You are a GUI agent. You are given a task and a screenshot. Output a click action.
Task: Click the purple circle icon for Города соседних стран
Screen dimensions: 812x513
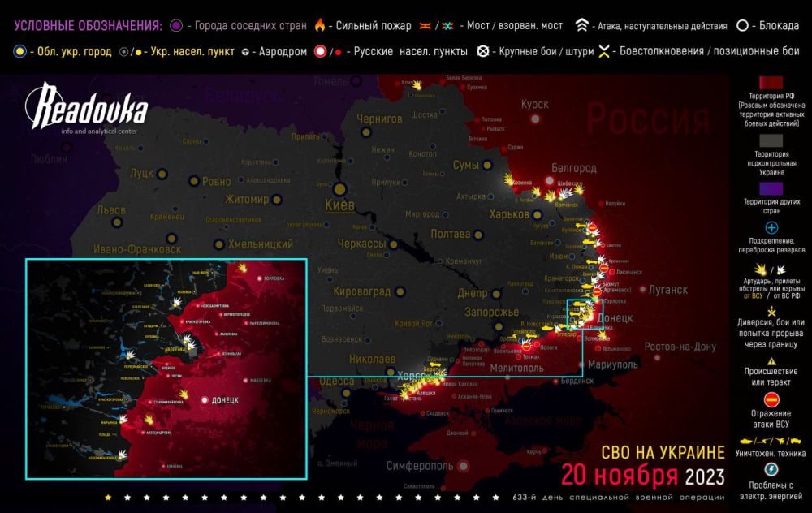176,25
